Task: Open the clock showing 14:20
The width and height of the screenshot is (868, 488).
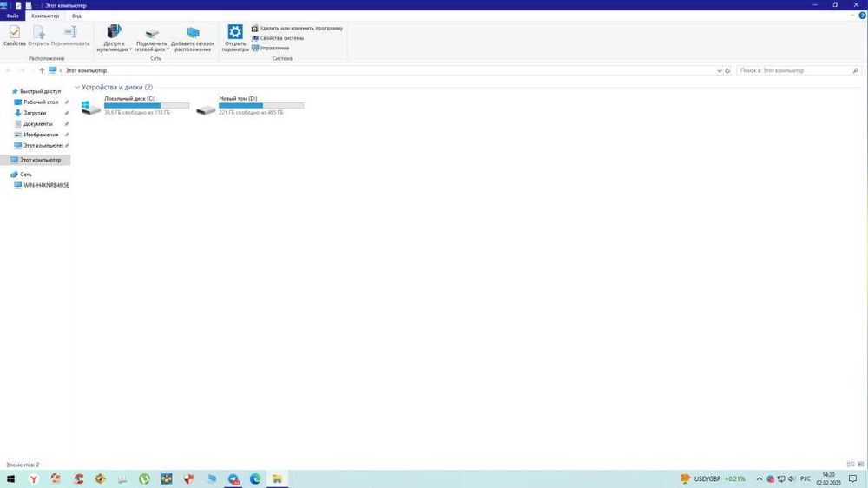Action: click(x=828, y=478)
